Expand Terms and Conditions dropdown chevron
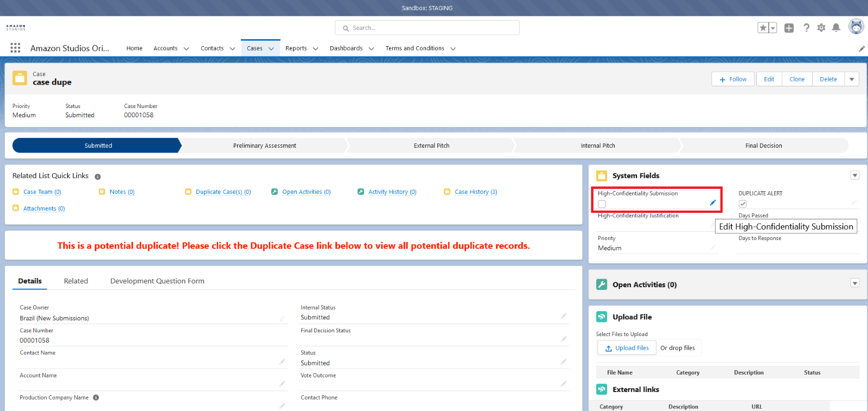The width and height of the screenshot is (868, 411). (x=453, y=48)
